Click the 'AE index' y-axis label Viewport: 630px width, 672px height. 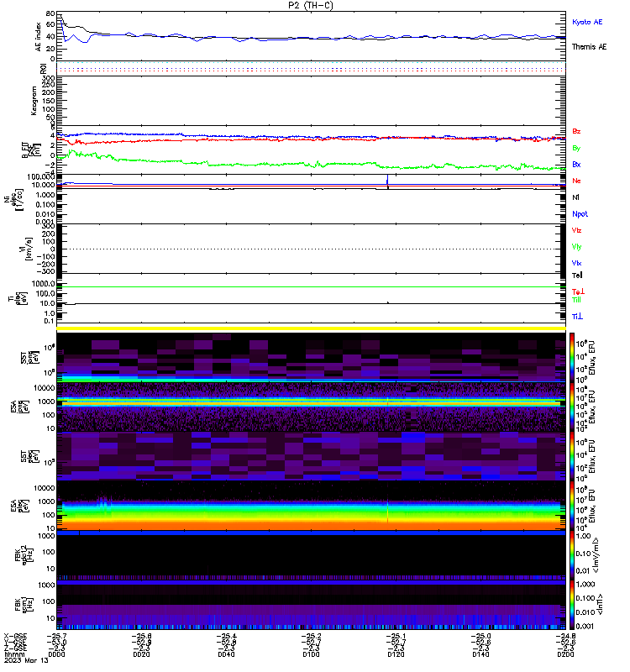(x=38, y=37)
